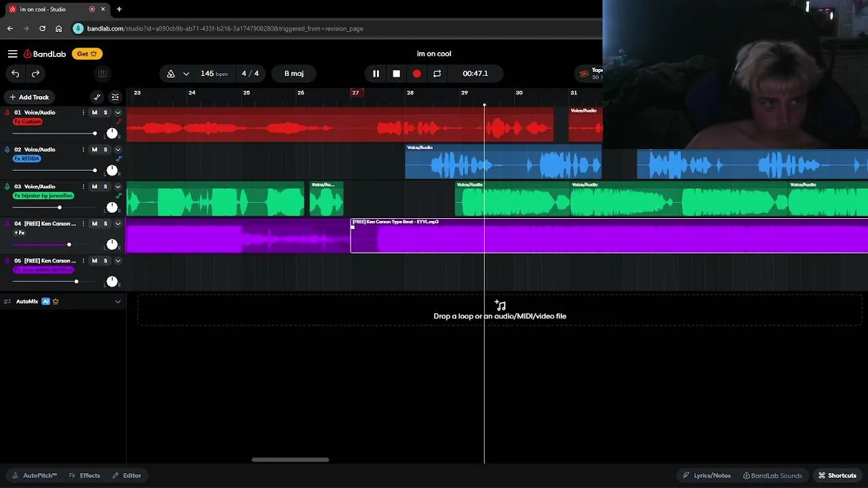Screen dimensions: 868x488
Task: Add effects with + Fx on track 04
Action: pyautogui.click(x=20, y=232)
